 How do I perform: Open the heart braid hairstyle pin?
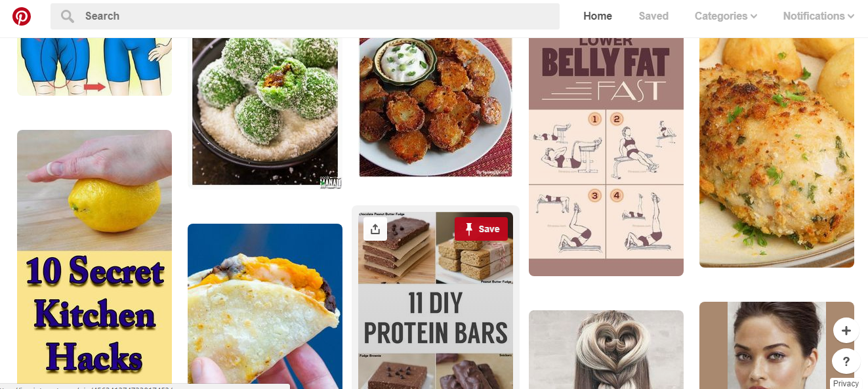[x=606, y=350]
